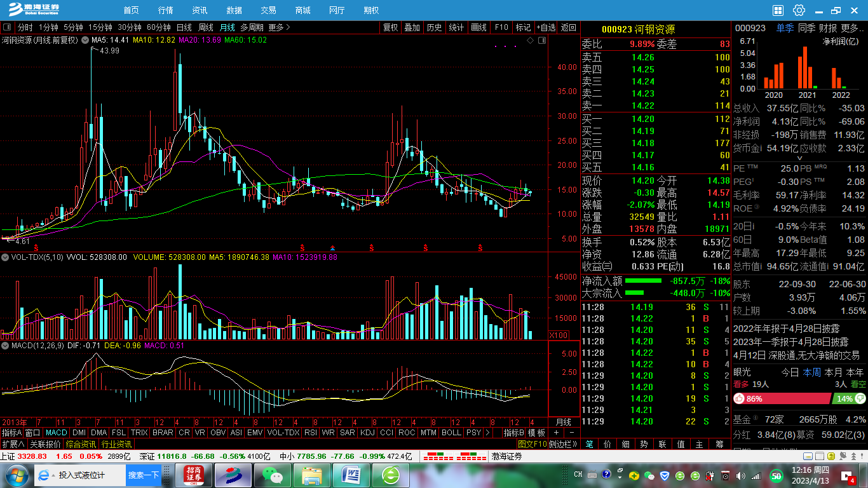
Task: Switch to 日线 period tab
Action: click(x=184, y=27)
